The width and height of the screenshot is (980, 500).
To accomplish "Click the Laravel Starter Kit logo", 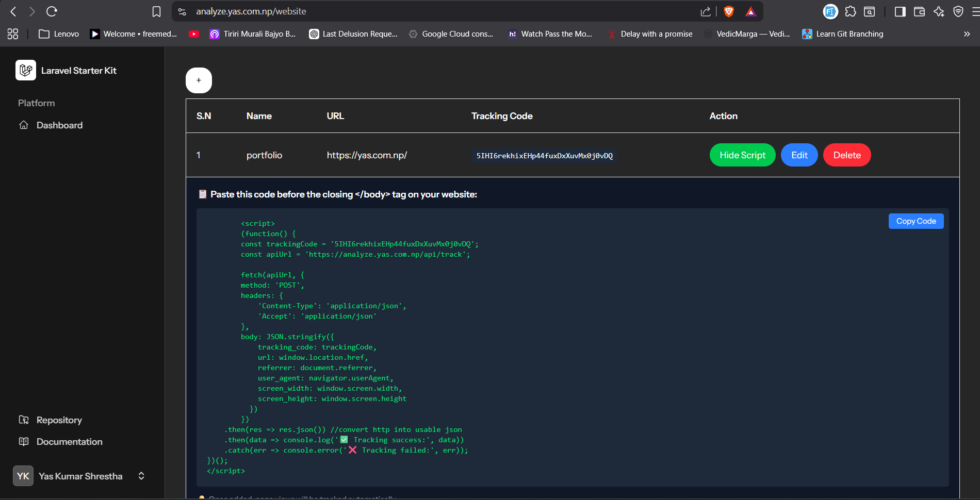I will (25, 70).
